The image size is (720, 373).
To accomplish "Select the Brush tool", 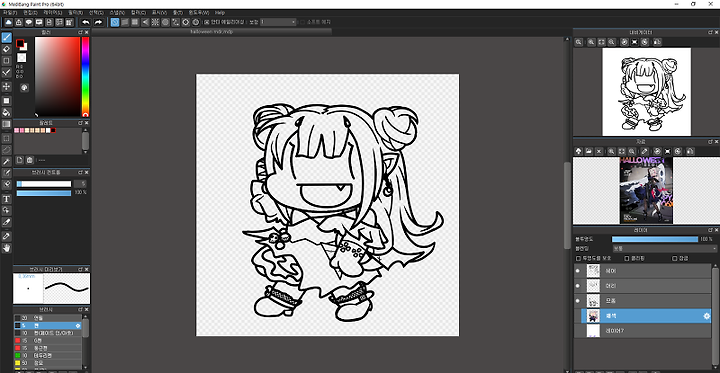I will tap(6, 37).
